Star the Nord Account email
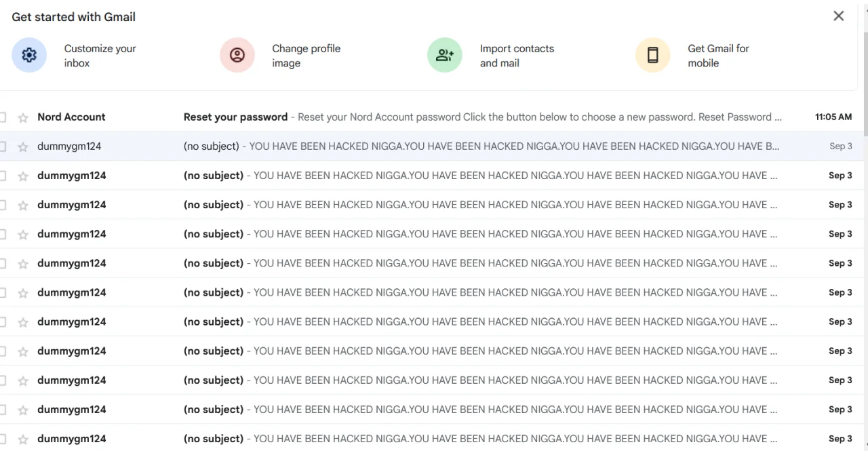The height and width of the screenshot is (451, 868). click(x=23, y=117)
